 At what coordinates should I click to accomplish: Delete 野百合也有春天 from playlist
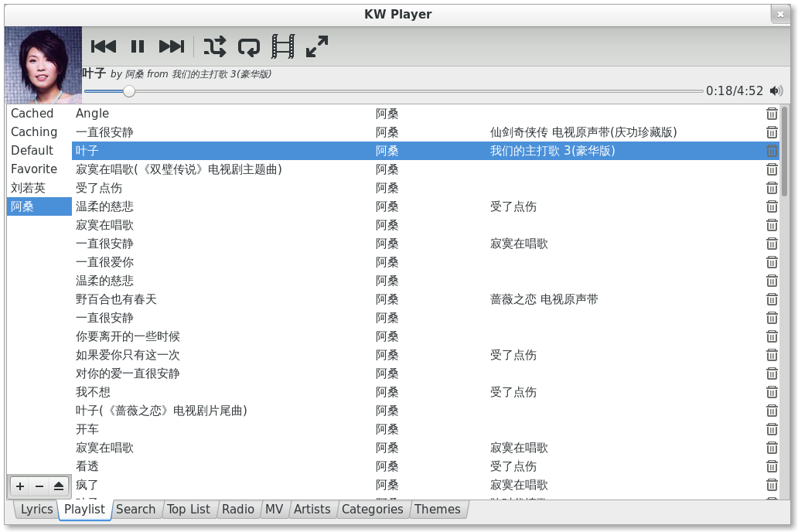(772, 299)
